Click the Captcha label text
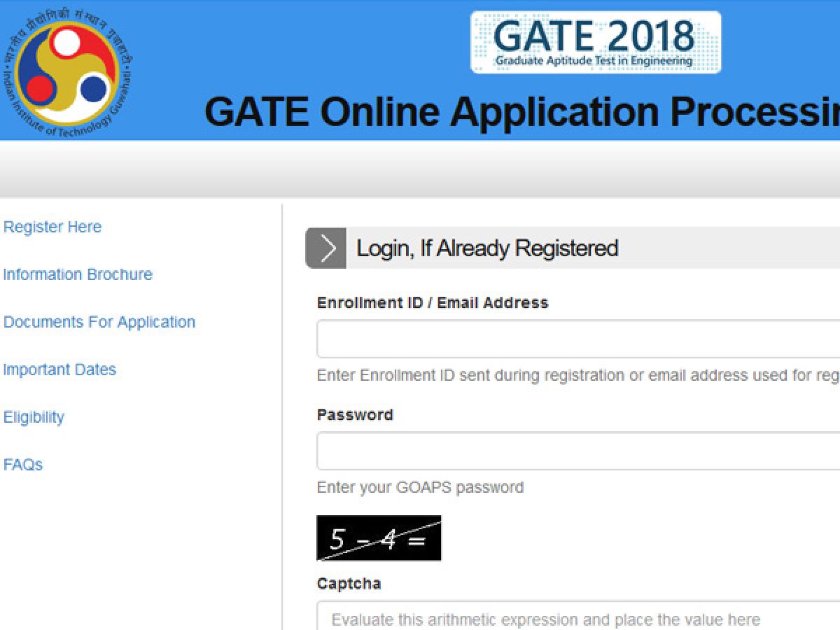The width and height of the screenshot is (840, 630). (x=349, y=583)
